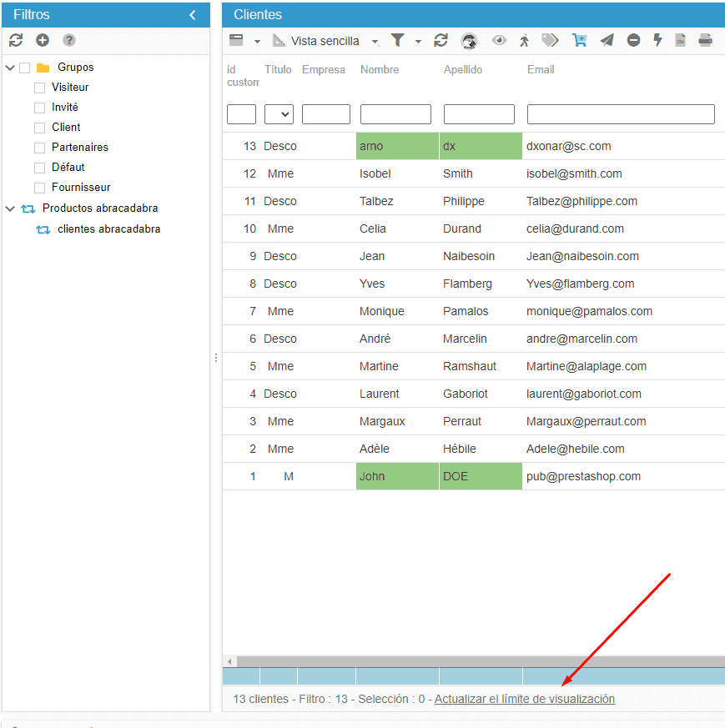Toggle the eye icon in toolbar
725x728 pixels.
click(499, 40)
